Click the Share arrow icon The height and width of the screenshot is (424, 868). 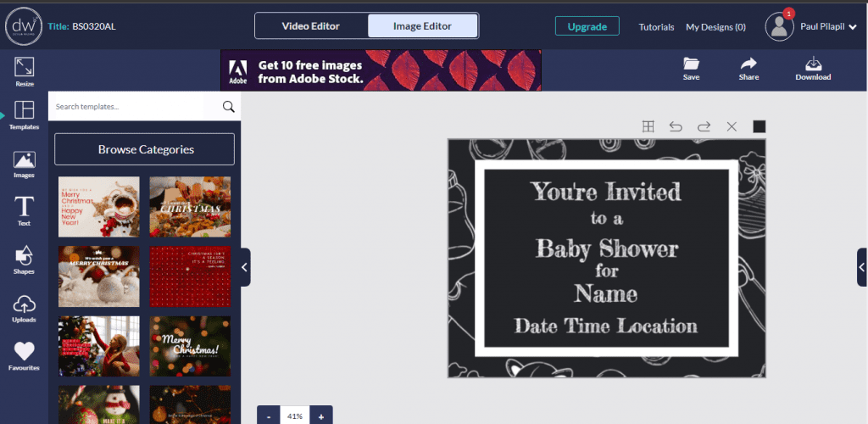click(x=748, y=65)
